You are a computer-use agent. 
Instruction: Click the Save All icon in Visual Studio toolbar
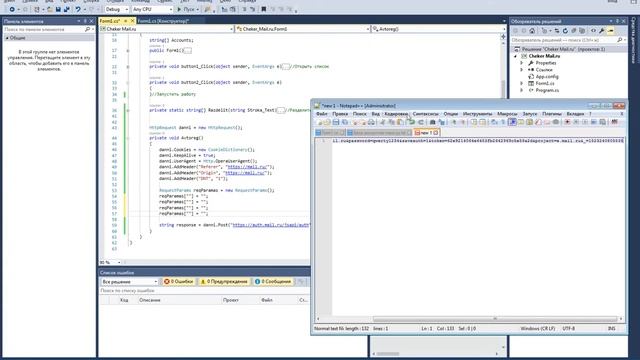(x=67, y=9)
